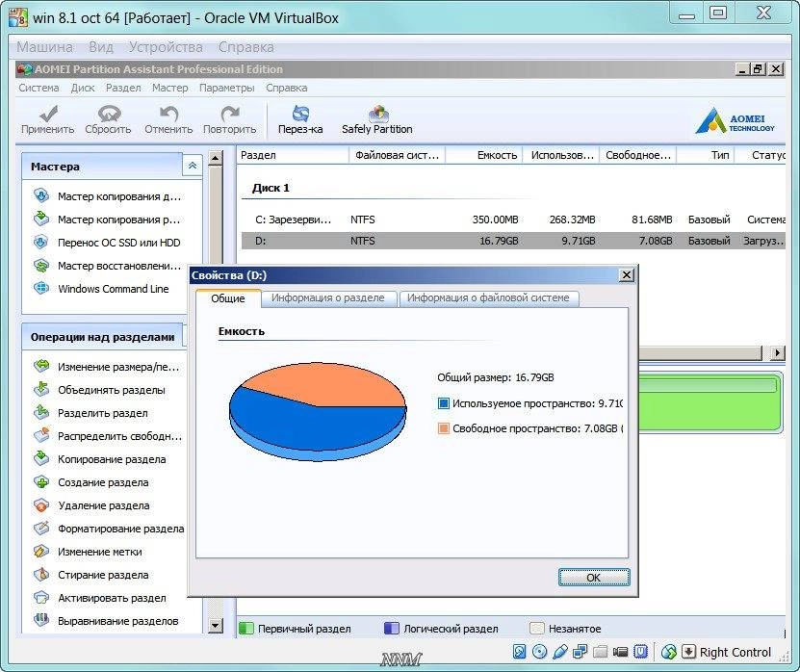Click green Первичный раздел legend swatch

246,628
